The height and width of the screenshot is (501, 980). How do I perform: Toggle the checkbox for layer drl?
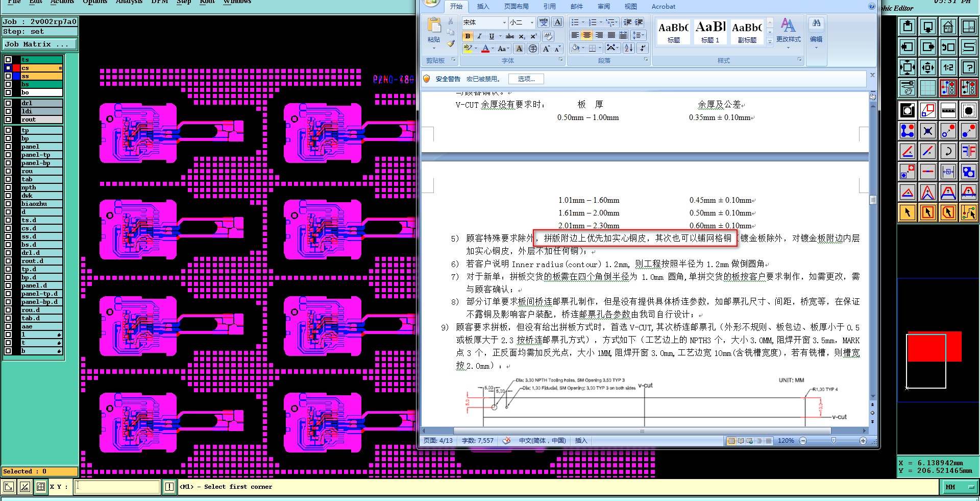click(x=8, y=103)
